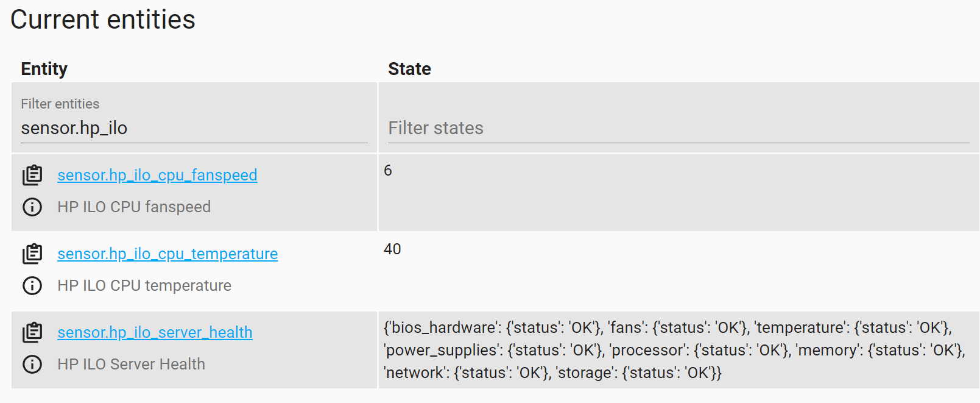Click the server health status text
The image size is (980, 403).
(673, 350)
